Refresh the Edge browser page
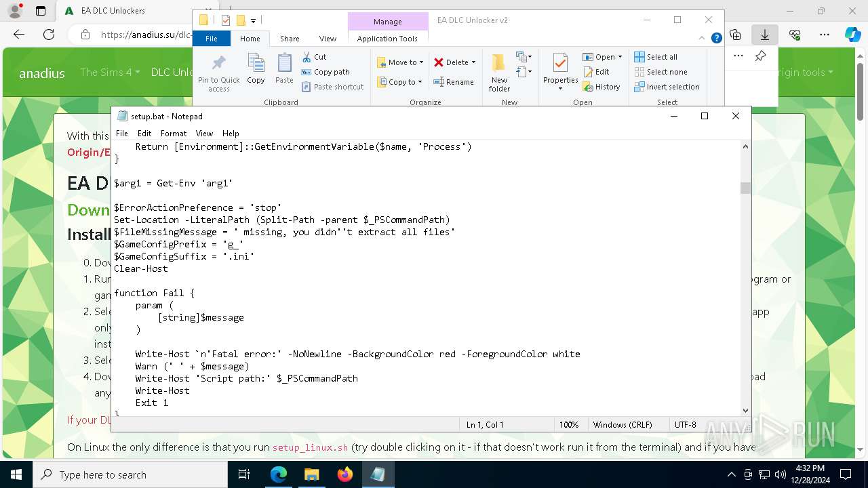 click(x=49, y=35)
